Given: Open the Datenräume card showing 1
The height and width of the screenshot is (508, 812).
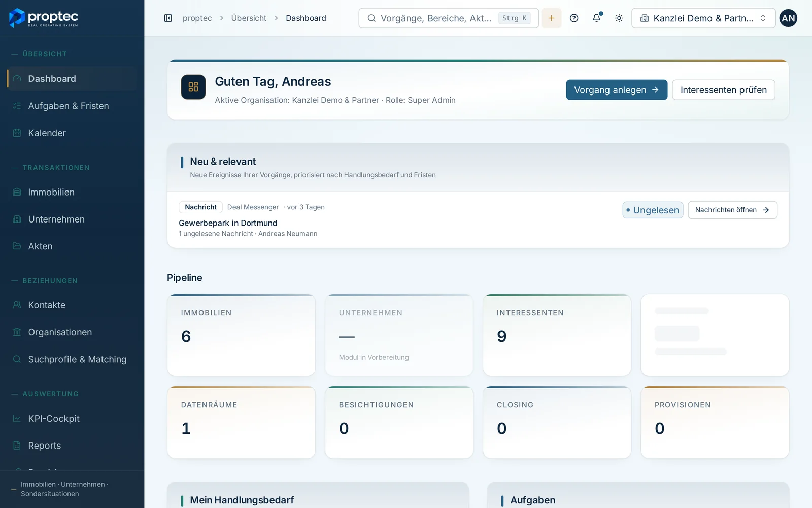Looking at the screenshot, I should (241, 422).
